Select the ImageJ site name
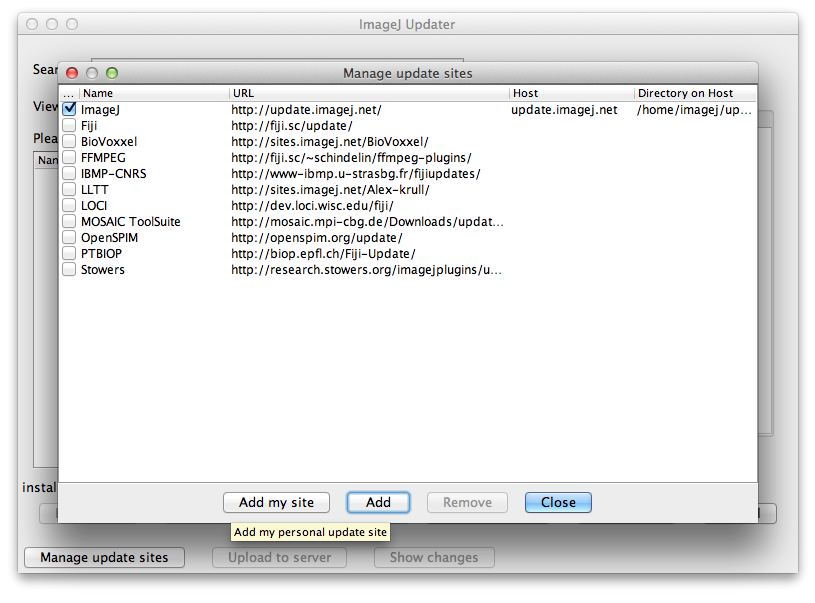This screenshot has height=603, width=815. click(100, 110)
